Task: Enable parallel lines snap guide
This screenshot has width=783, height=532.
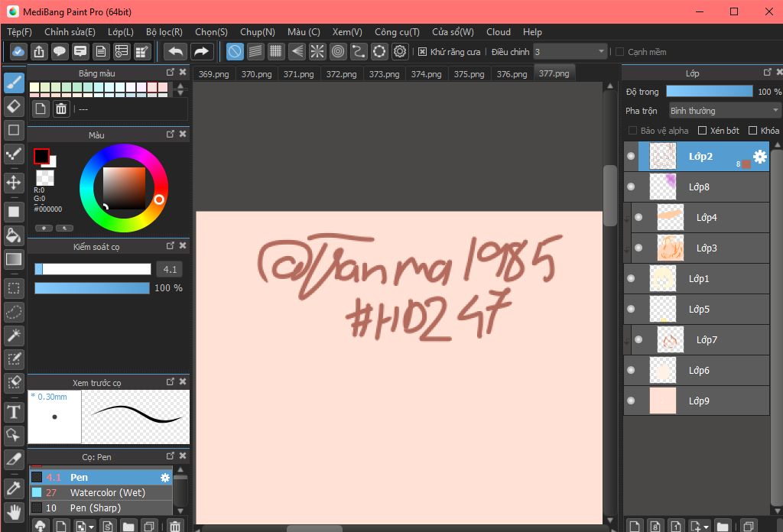Action: click(x=255, y=51)
